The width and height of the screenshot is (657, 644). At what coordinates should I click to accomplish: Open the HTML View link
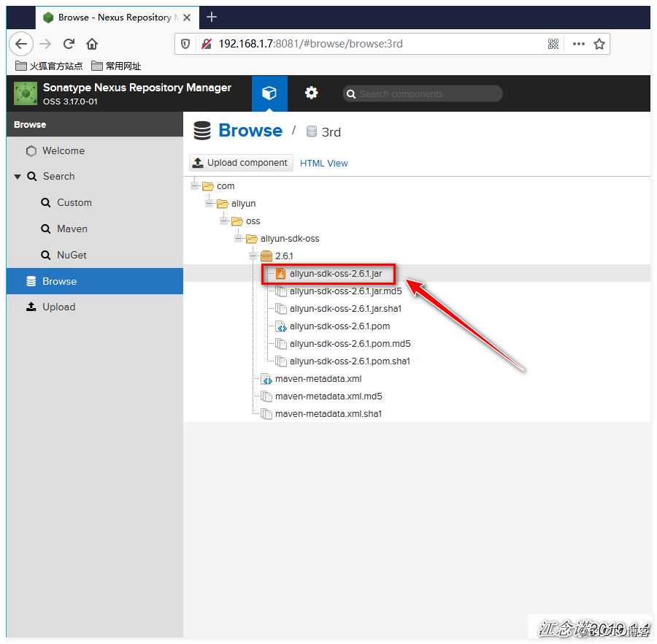pyautogui.click(x=323, y=163)
